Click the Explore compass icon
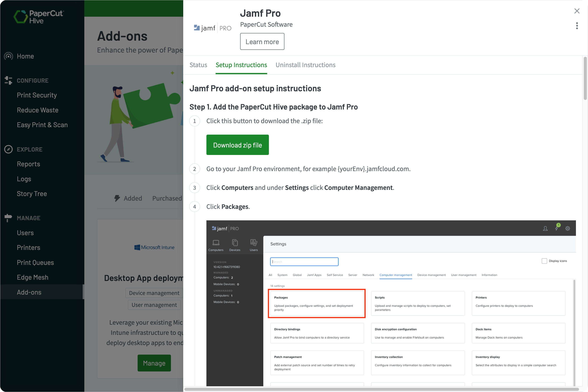This screenshot has width=588, height=392. click(x=8, y=149)
